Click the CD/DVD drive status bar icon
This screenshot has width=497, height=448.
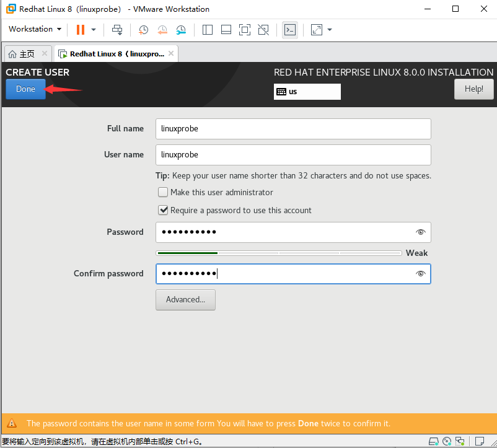click(x=447, y=441)
